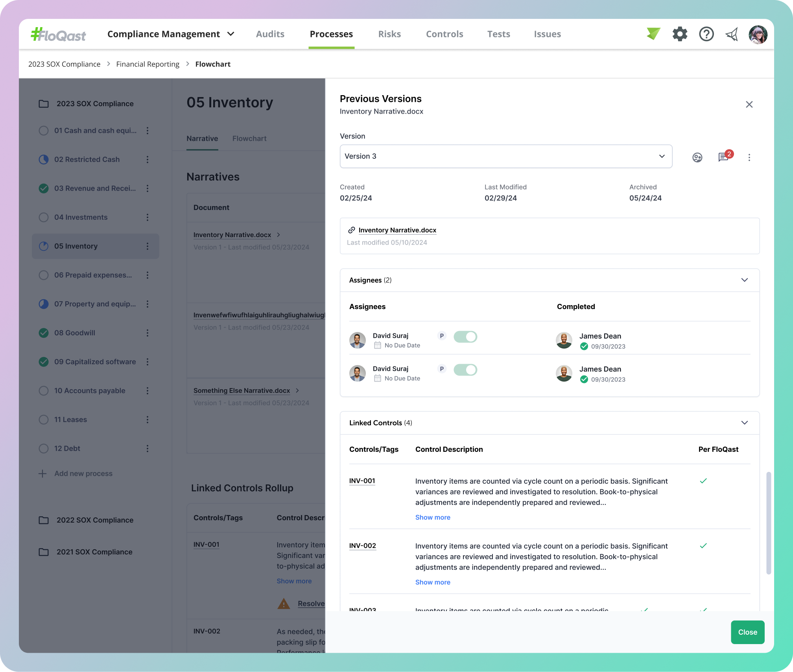Screen dimensions: 793x672
Task: Collapse the Assignees section chevron
Action: click(744, 280)
